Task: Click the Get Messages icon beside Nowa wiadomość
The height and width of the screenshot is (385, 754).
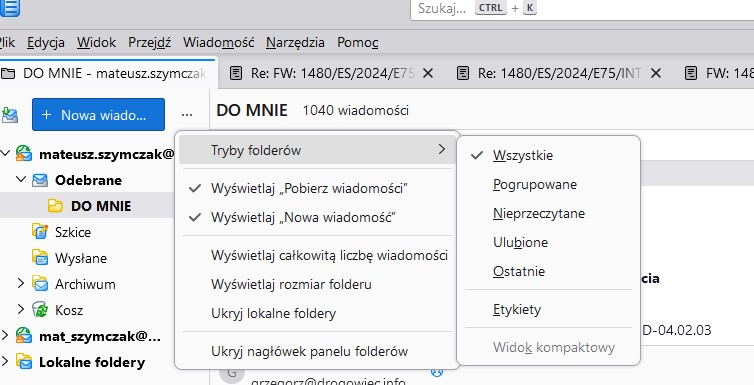Action: coord(9,115)
